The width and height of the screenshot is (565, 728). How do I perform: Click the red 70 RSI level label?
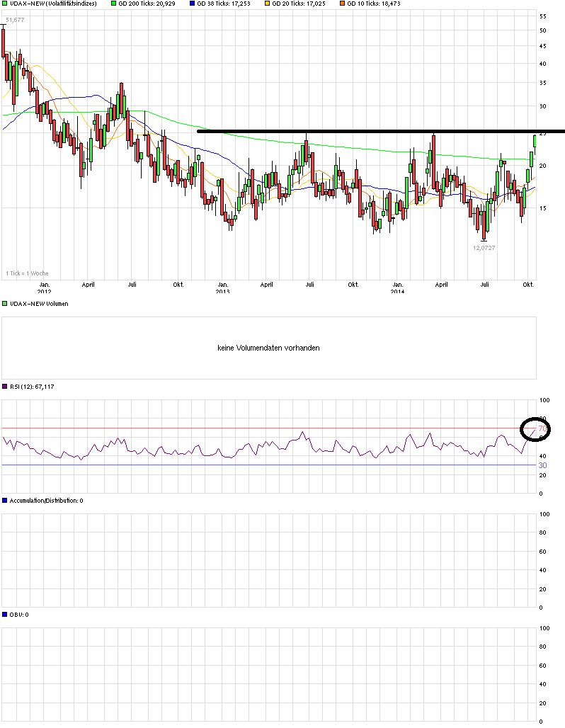point(542,428)
